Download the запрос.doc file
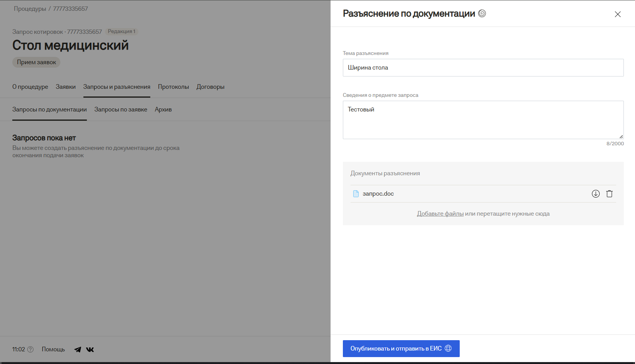The height and width of the screenshot is (364, 635). click(595, 194)
